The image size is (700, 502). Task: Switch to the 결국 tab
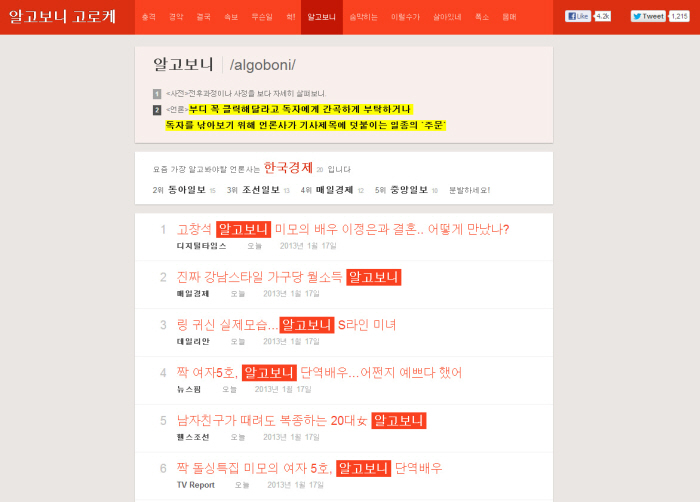tap(204, 17)
